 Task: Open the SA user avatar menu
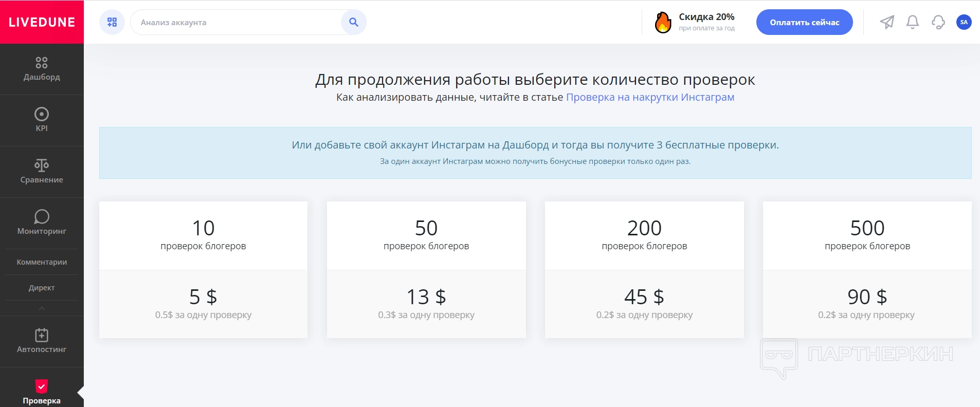click(964, 22)
